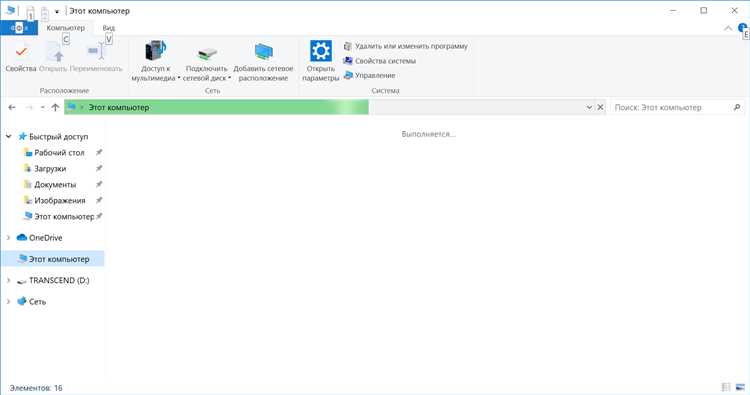Viewport: 750px width, 395px height.
Task: Select highlighted Этот компьютер tree item
Action: point(53,259)
